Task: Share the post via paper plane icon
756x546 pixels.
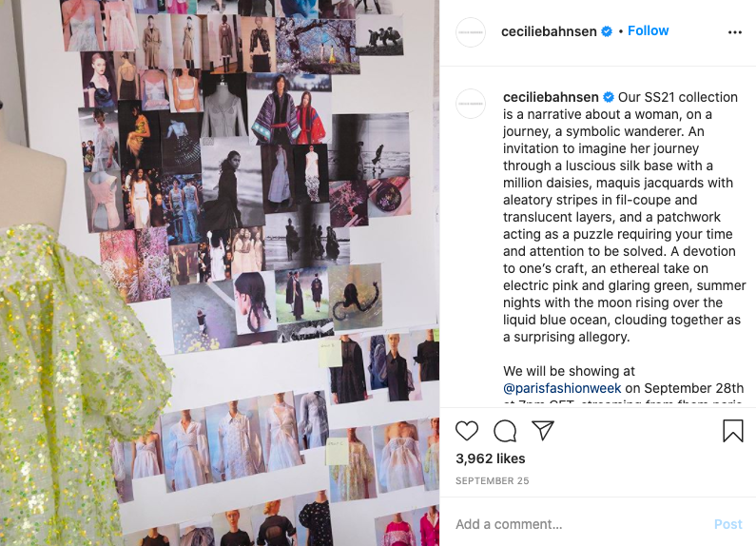Action: (543, 430)
